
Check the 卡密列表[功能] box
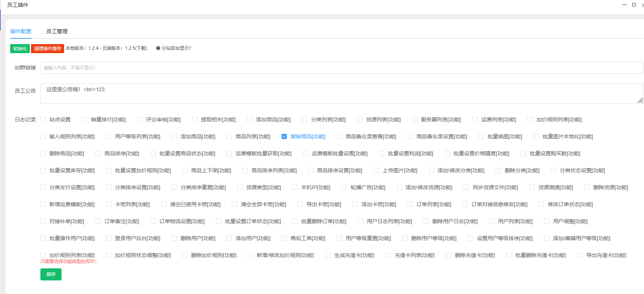point(109,204)
